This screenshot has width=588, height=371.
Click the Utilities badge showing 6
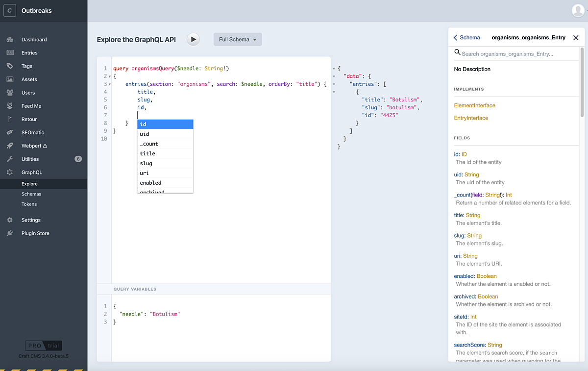pyautogui.click(x=78, y=159)
